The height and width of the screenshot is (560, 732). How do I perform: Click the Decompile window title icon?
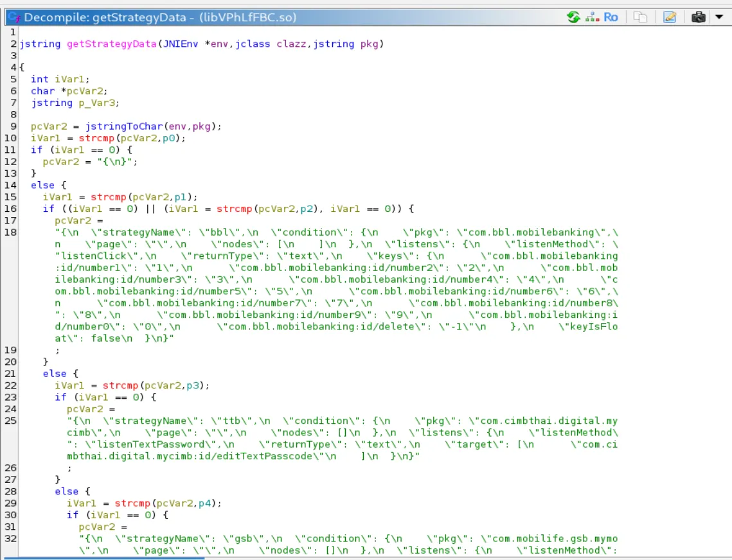click(x=13, y=17)
